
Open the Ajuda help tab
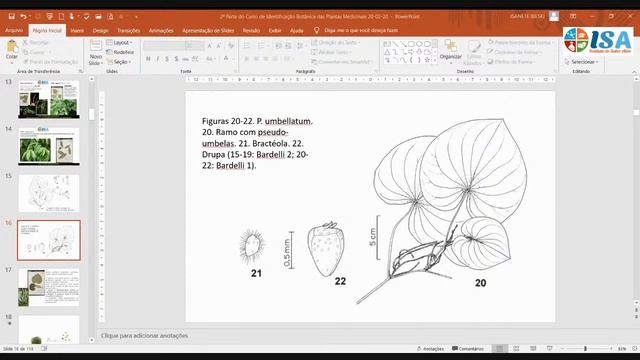click(297, 30)
